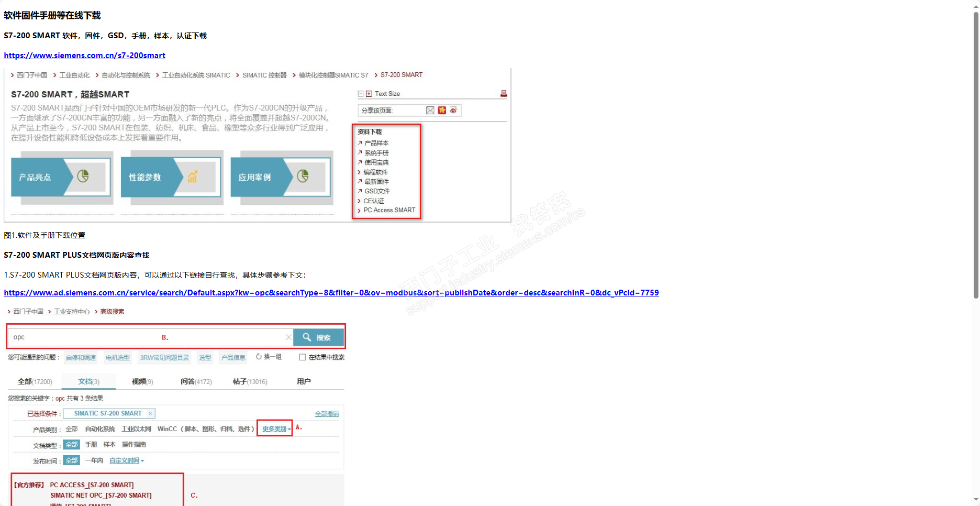Screen dimensions: 980x506
Task: Switch to the 用户 results tab
Action: click(304, 382)
